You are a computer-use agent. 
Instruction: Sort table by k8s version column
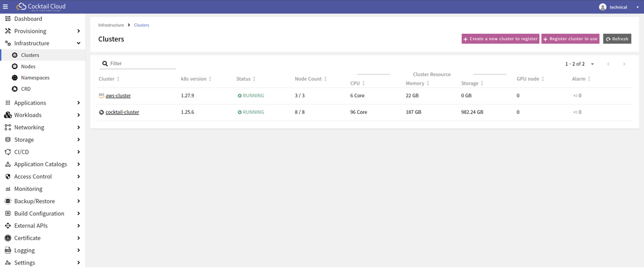(210, 79)
